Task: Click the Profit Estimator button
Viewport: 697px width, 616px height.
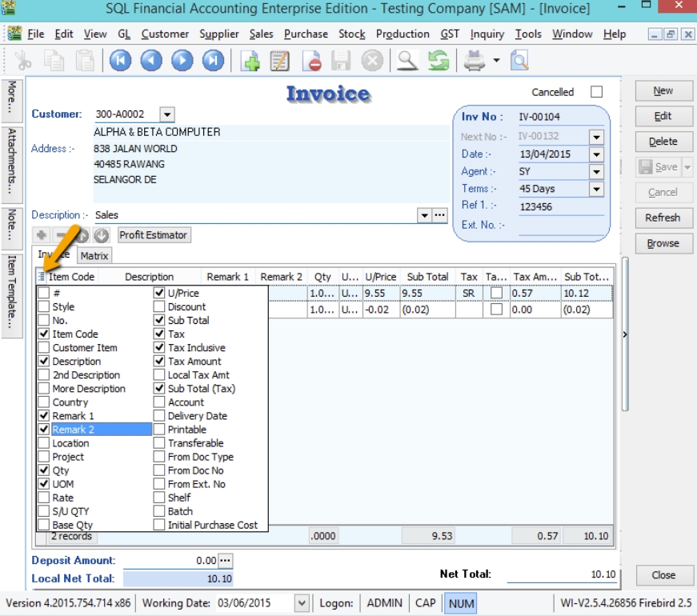Action: point(154,235)
